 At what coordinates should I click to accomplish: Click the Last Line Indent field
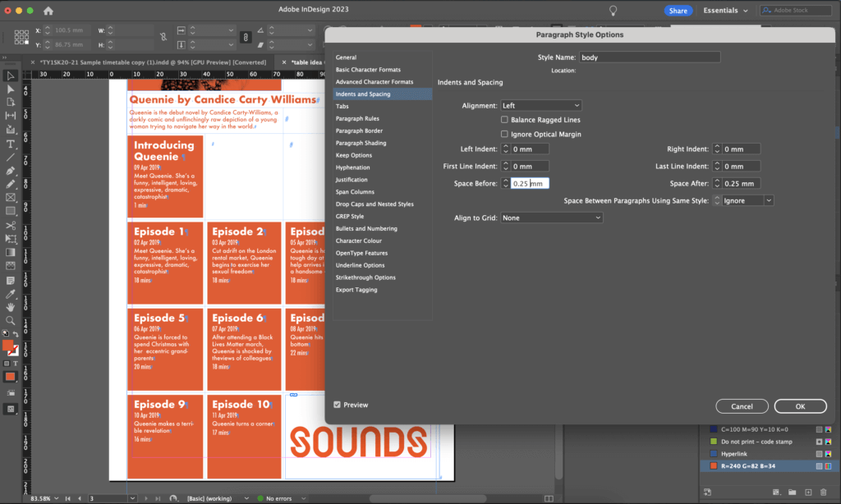click(741, 166)
